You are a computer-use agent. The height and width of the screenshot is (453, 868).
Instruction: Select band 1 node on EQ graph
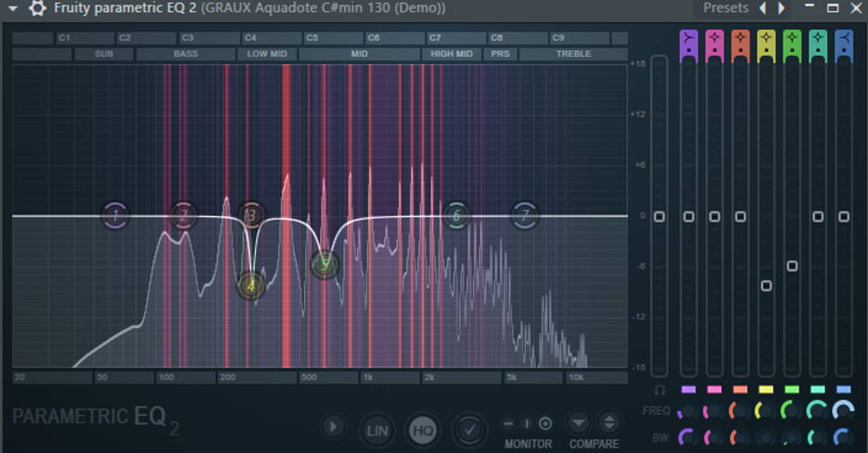pos(115,215)
